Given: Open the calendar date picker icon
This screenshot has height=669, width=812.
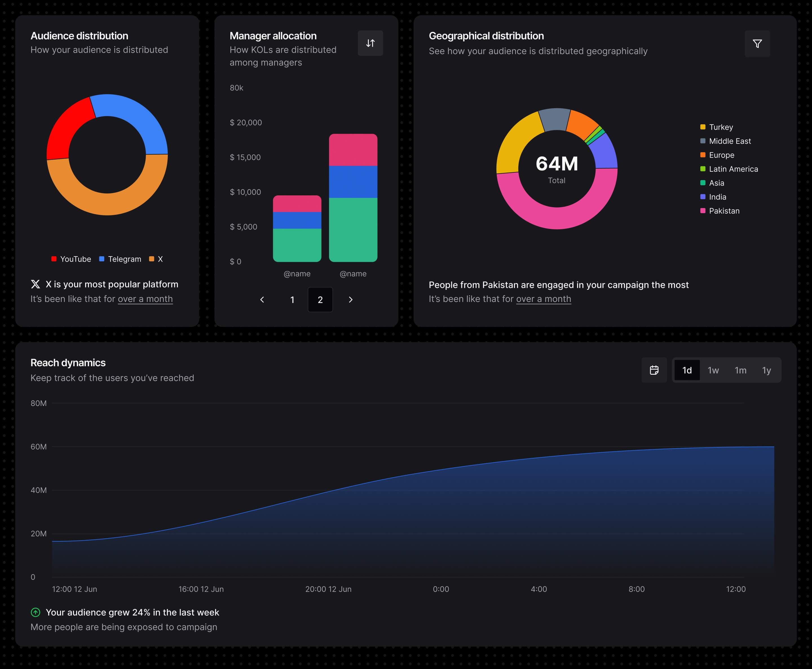Looking at the screenshot, I should click(x=654, y=370).
